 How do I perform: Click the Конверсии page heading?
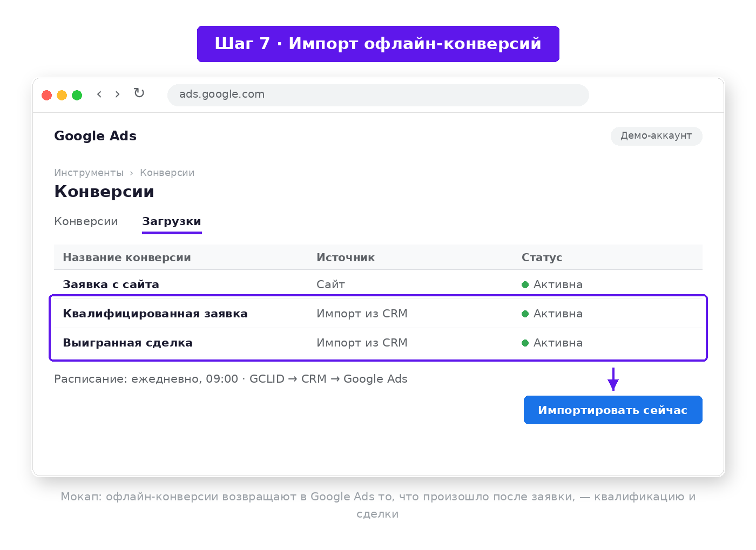coord(104,192)
